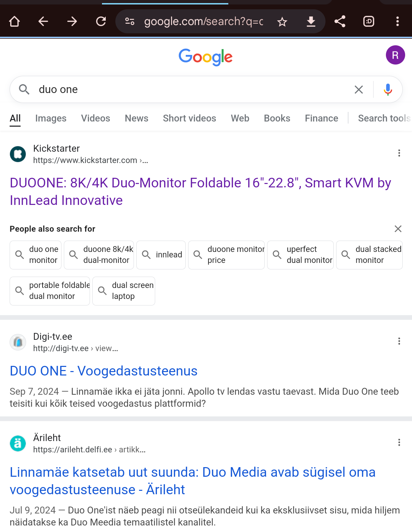Start voice search with microphone icon
This screenshot has width=412, height=532.
(x=388, y=90)
